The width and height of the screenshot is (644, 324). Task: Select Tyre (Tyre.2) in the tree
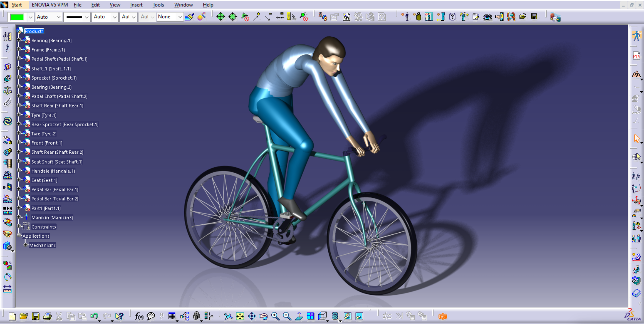click(x=44, y=134)
